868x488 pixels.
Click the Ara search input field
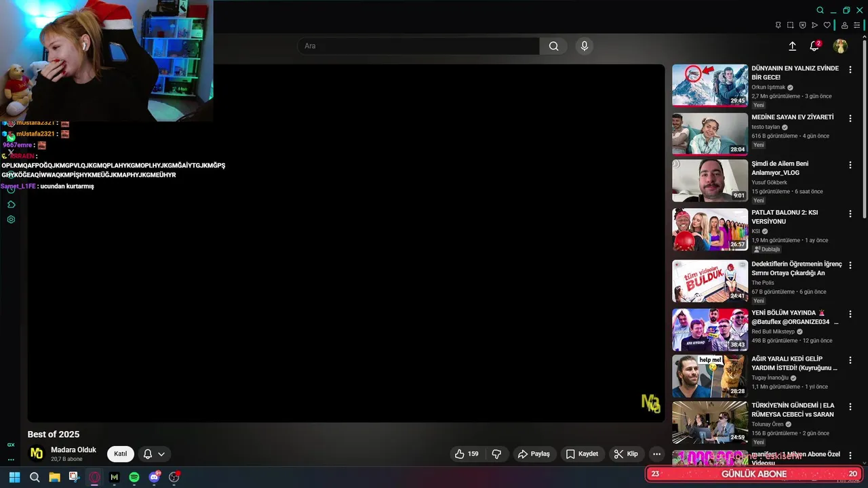coord(418,46)
